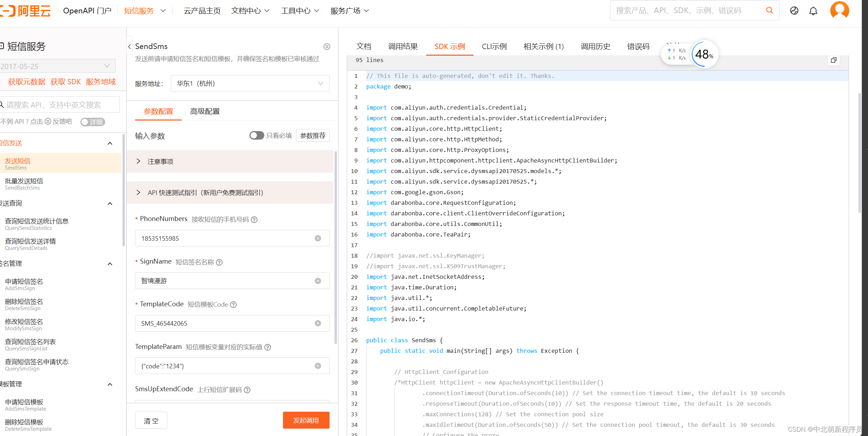Open the 工具中心 menu
The image size is (868, 436).
[300, 11]
